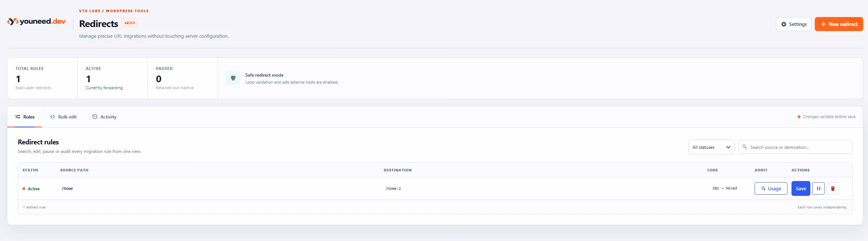
Task: Click '1 redirect rule' footer text
Action: click(x=34, y=207)
